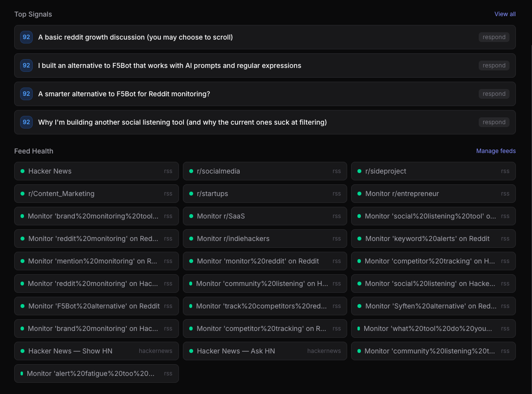The height and width of the screenshot is (394, 532).
Task: Respond to 'A smarter alternative to F5Bot' signal
Action: tap(494, 94)
